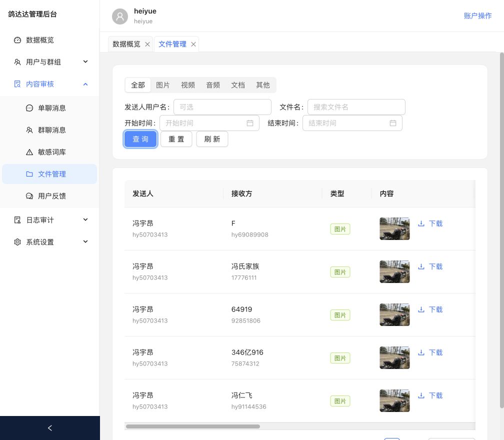Viewport: 504px width, 440px height.
Task: Open 群聊消息 menu item
Action: point(49,130)
